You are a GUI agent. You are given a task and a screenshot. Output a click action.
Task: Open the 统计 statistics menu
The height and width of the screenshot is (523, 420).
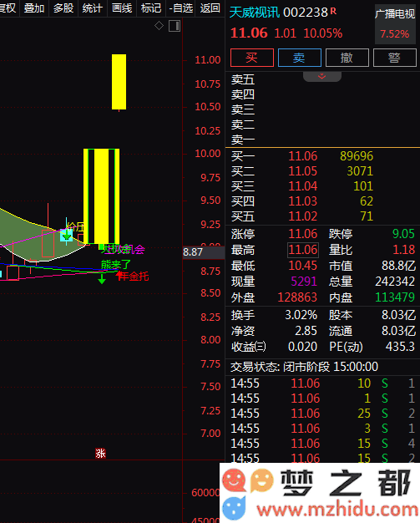tap(93, 8)
